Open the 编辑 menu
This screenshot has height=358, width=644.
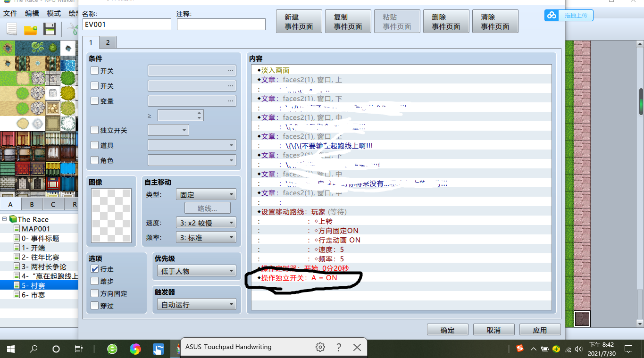pos(32,13)
